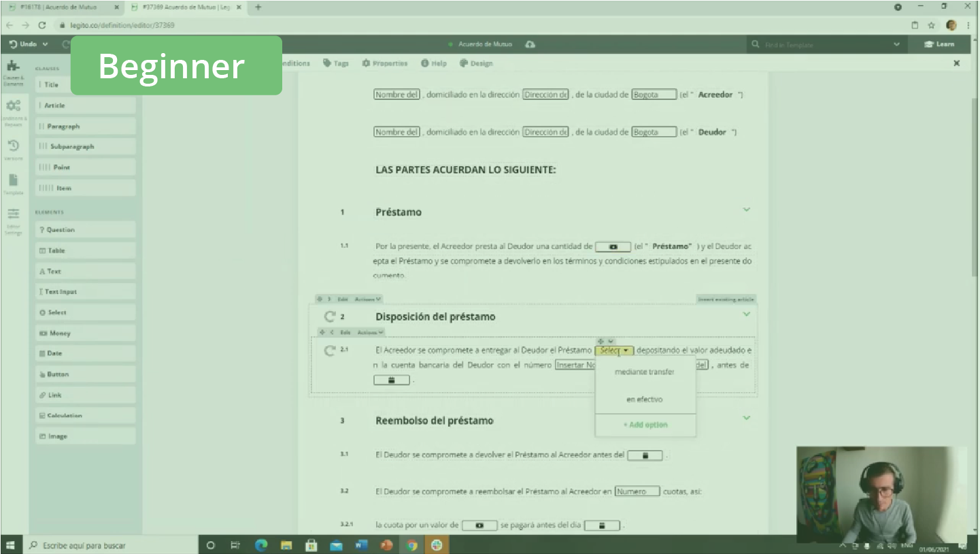Click the cloud sync icon beside Acuerdo de Mutuo
The height and width of the screenshot is (554, 980).
point(529,44)
